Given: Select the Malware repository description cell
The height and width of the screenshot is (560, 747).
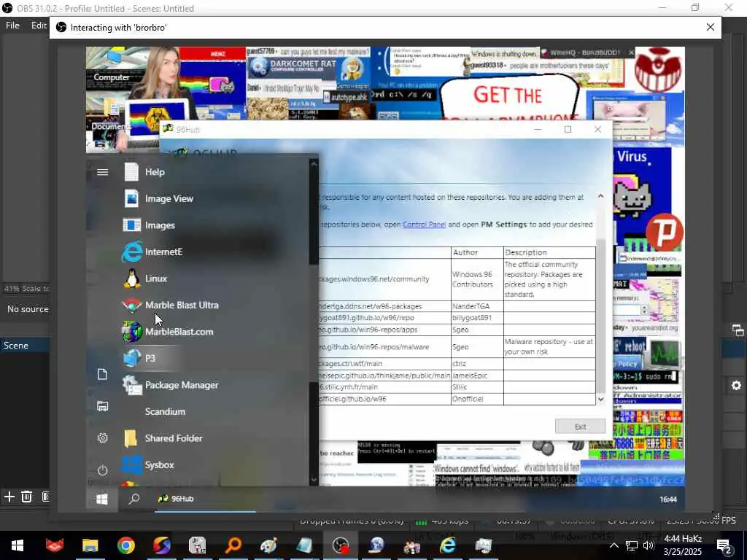Looking at the screenshot, I should coord(549,346).
